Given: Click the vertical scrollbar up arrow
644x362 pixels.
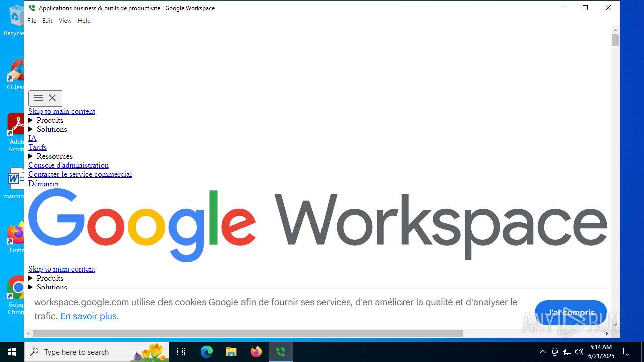Looking at the screenshot, I should [x=615, y=30].
